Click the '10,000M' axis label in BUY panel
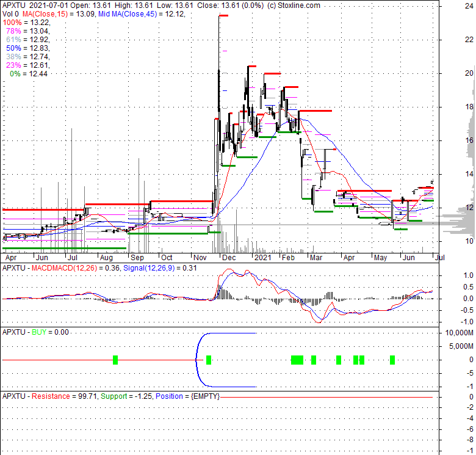The image size is (476, 455). point(460,333)
